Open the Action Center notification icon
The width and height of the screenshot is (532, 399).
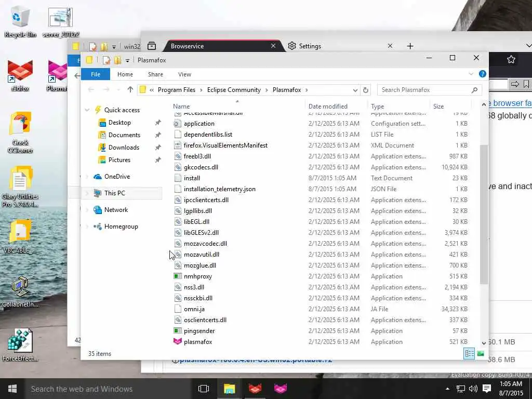487,389
